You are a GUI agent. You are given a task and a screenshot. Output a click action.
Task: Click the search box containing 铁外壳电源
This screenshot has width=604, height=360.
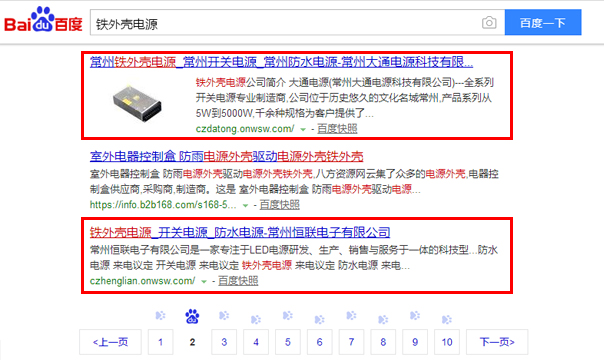(x=297, y=23)
